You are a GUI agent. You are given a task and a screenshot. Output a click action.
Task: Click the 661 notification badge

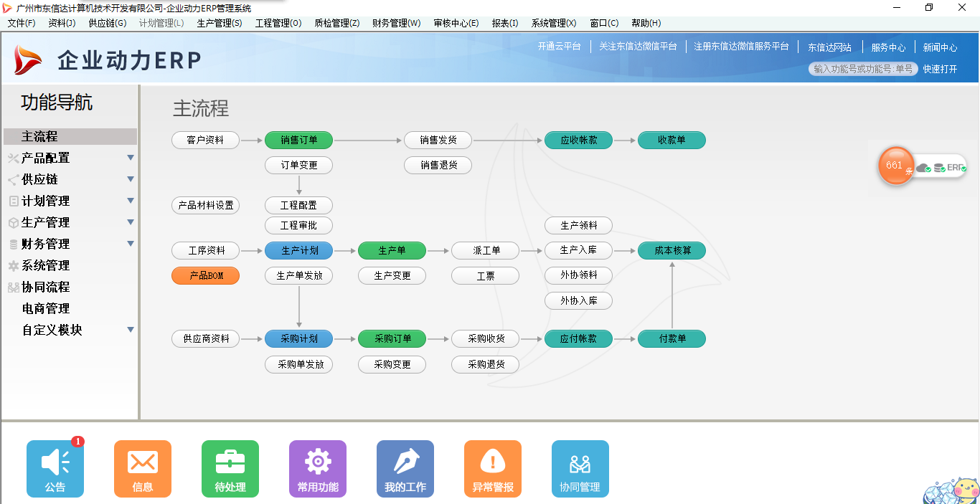click(895, 166)
